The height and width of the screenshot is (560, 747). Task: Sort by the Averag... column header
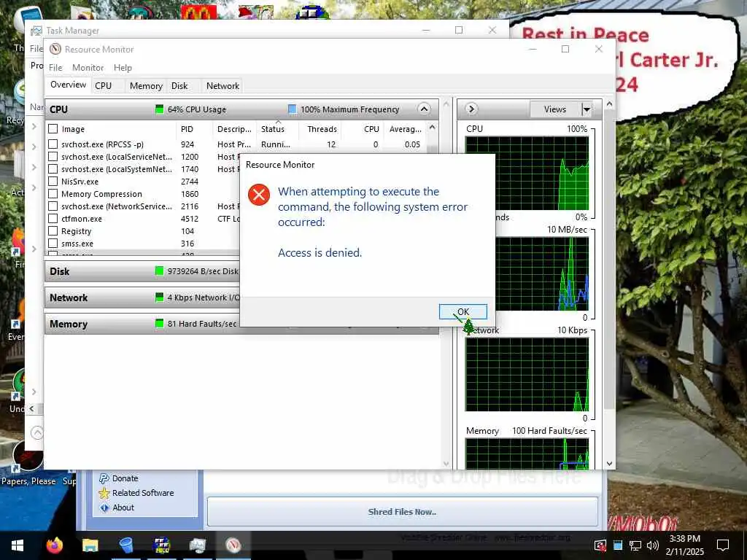405,129
